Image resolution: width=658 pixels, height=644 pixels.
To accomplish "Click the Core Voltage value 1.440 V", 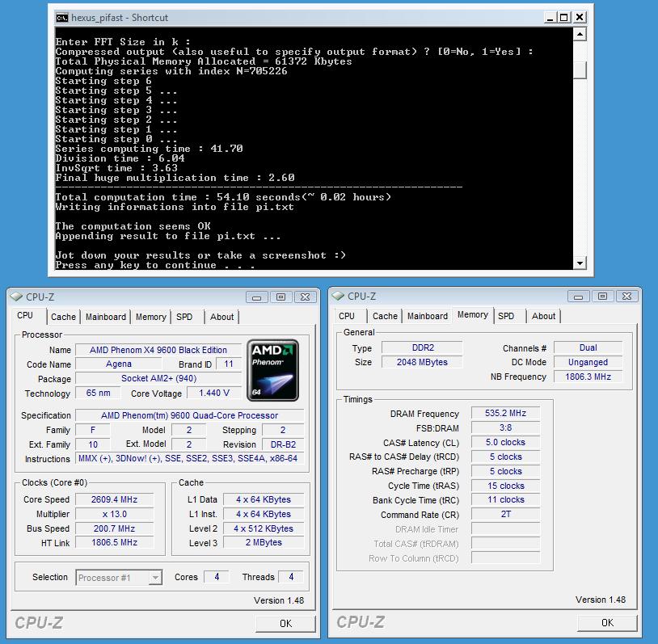I will pos(214,394).
